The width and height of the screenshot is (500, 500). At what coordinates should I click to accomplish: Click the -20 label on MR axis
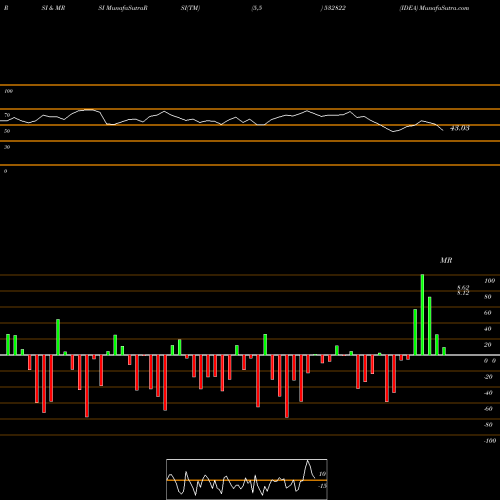click(x=488, y=377)
